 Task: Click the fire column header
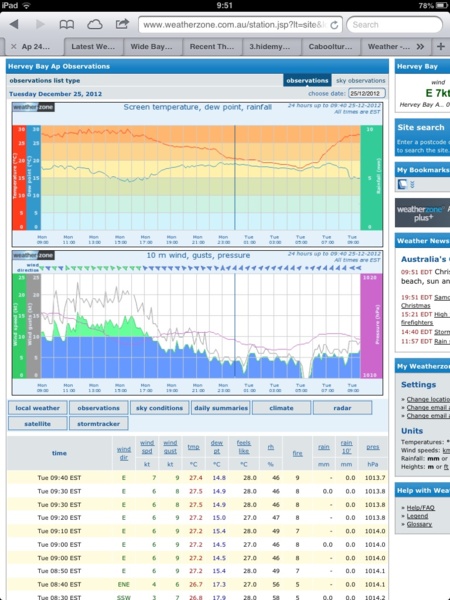click(x=297, y=453)
